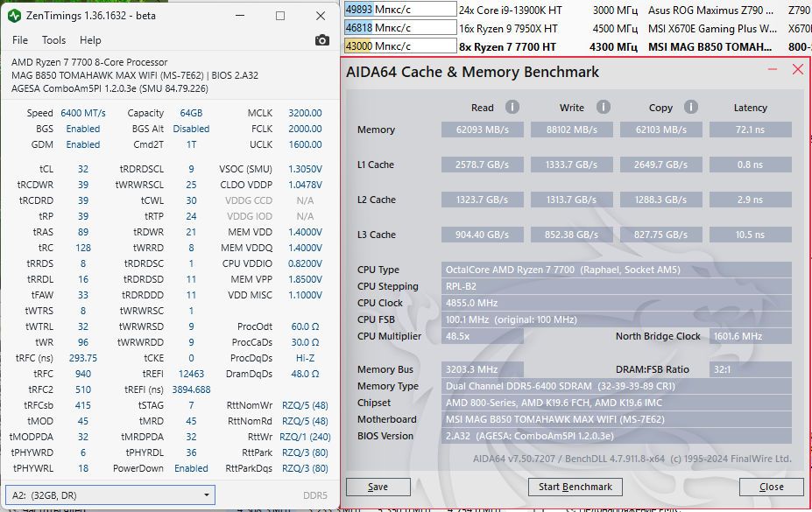Click the CPU Stepping RPL-B2 field

click(x=617, y=286)
